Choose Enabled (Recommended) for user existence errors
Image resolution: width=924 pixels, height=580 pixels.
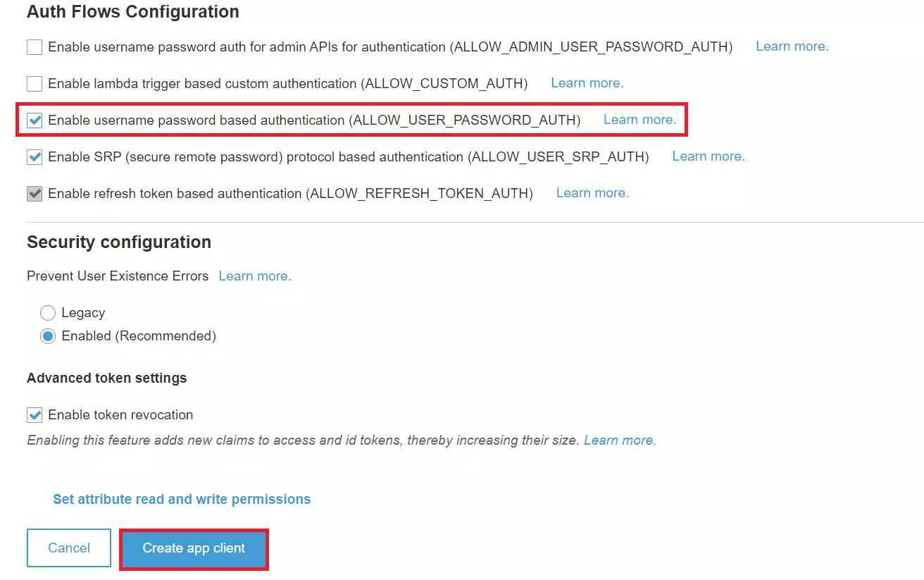click(47, 336)
